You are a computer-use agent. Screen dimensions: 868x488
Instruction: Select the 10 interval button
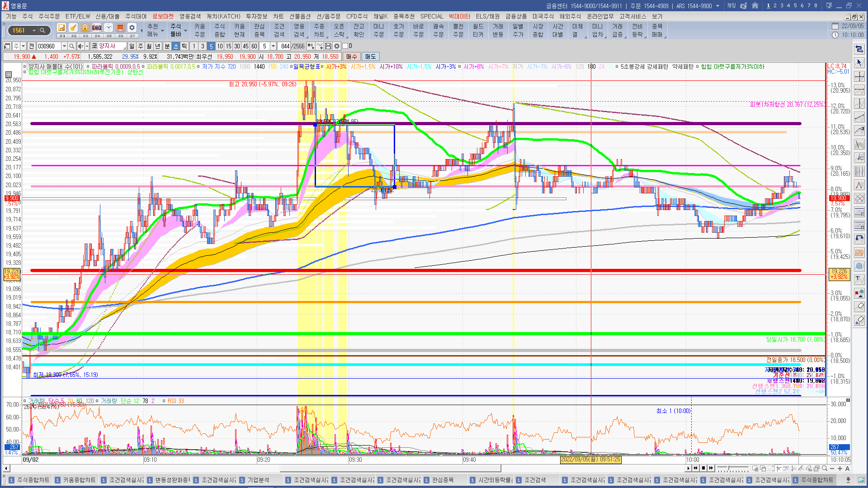(220, 46)
